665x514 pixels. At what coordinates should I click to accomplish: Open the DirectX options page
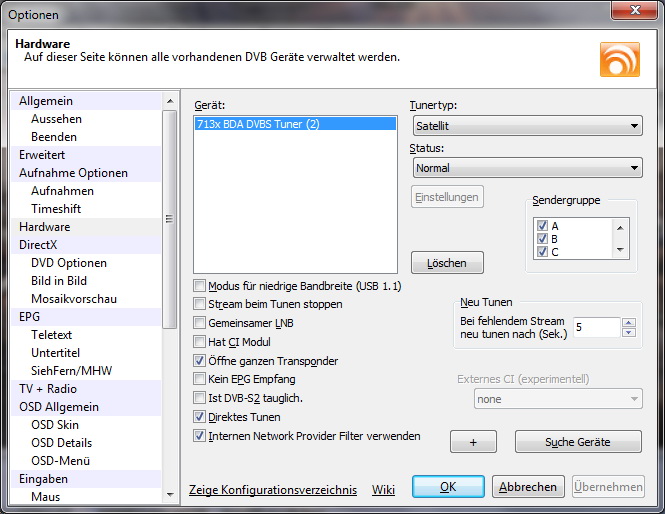tap(86, 245)
